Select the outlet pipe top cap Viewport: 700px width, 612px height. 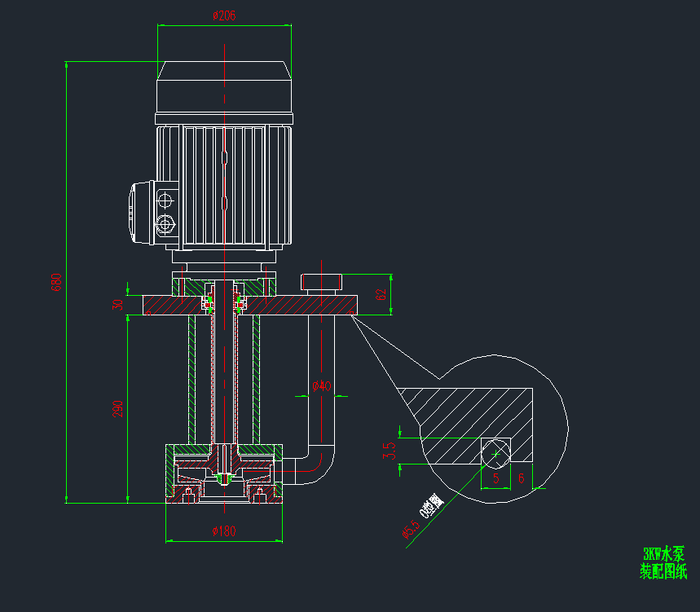[322, 282]
